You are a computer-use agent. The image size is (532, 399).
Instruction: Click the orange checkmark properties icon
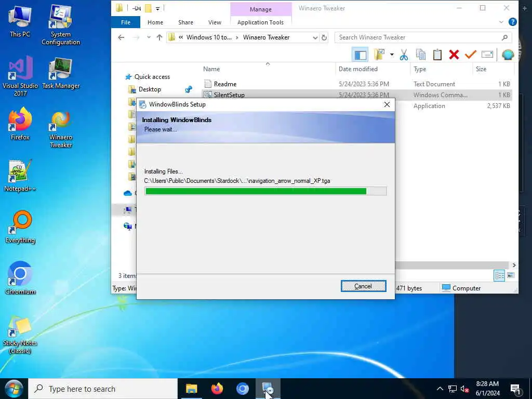click(471, 55)
